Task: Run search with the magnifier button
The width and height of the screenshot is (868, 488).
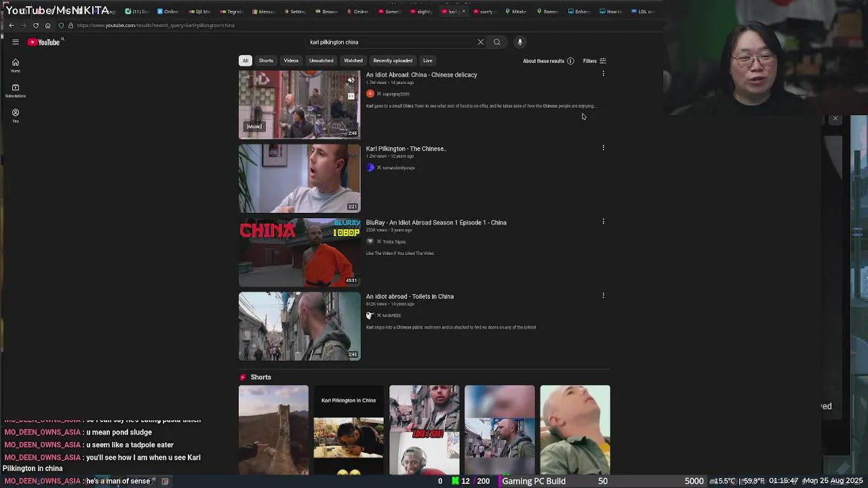Action: (x=497, y=42)
